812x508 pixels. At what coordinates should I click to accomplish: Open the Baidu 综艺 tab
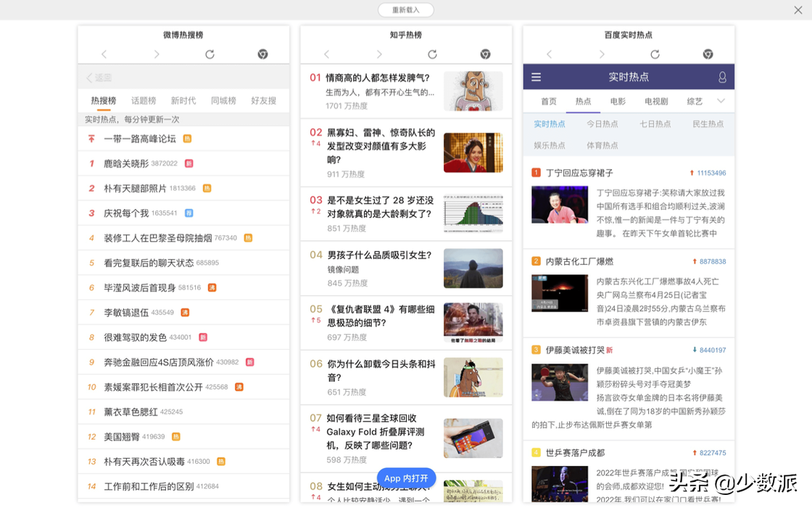pos(695,101)
